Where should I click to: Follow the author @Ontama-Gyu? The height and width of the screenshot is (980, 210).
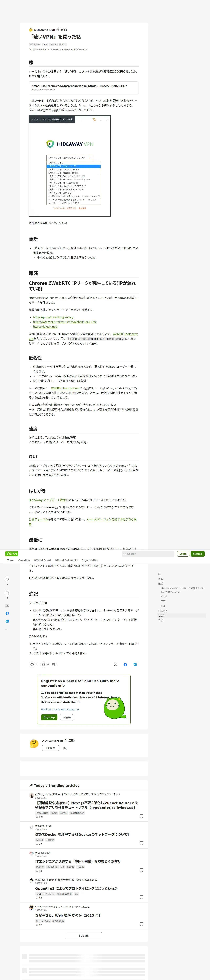(50, 748)
